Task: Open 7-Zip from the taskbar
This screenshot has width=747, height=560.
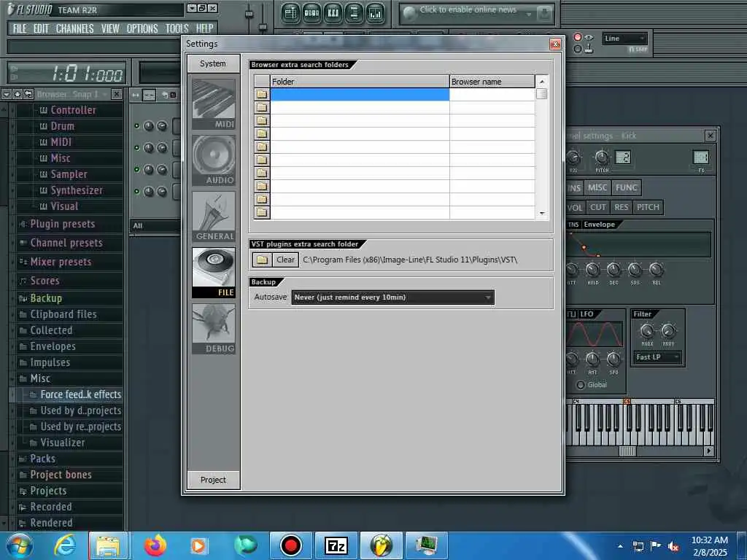Action: pyautogui.click(x=336, y=545)
